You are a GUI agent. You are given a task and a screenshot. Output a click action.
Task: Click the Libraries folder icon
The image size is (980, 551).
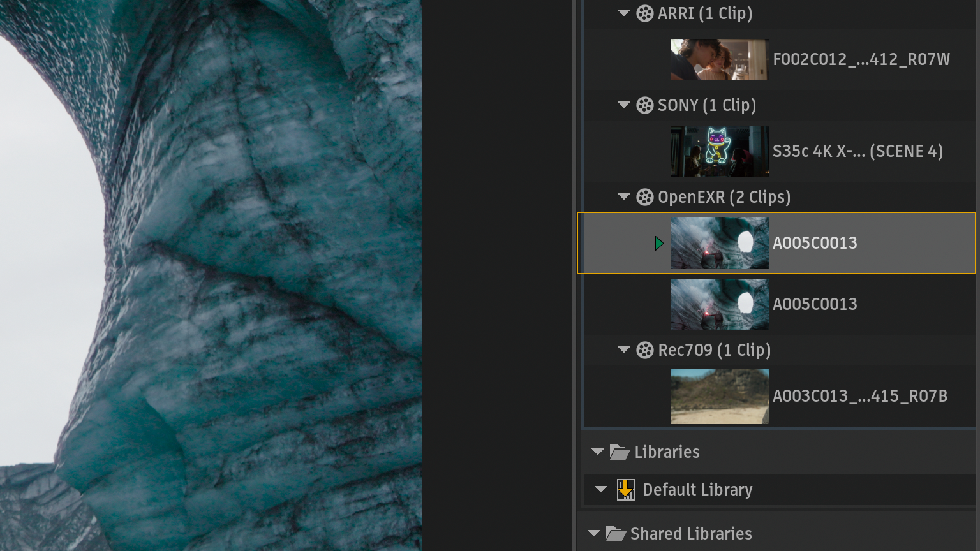coord(620,452)
